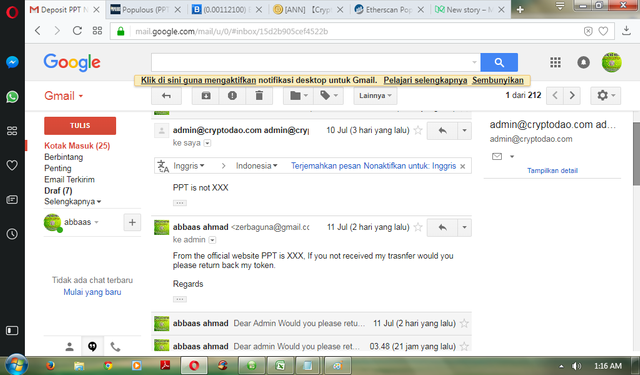Switch to the Populous browser tab
This screenshot has width=640, height=375.
point(146,9)
